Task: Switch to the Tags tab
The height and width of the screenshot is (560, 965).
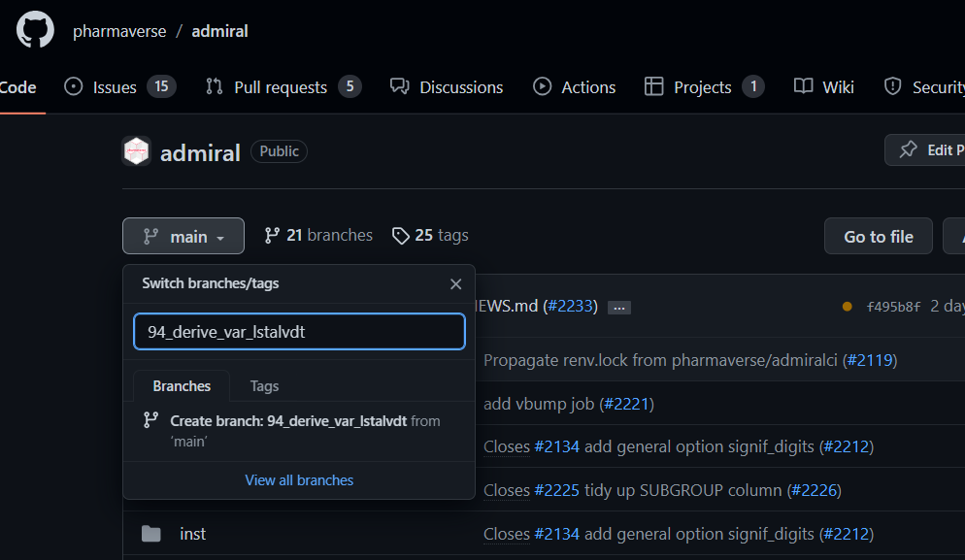Action: click(x=264, y=385)
